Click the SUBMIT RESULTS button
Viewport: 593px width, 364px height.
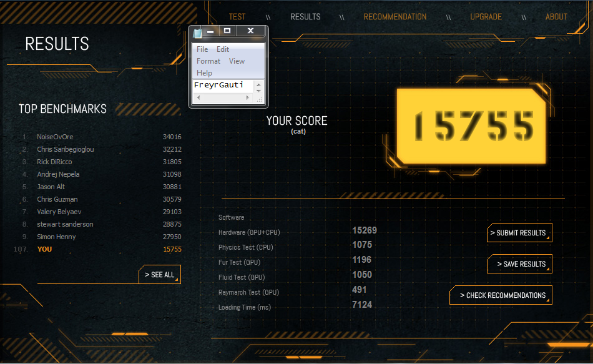coord(519,233)
